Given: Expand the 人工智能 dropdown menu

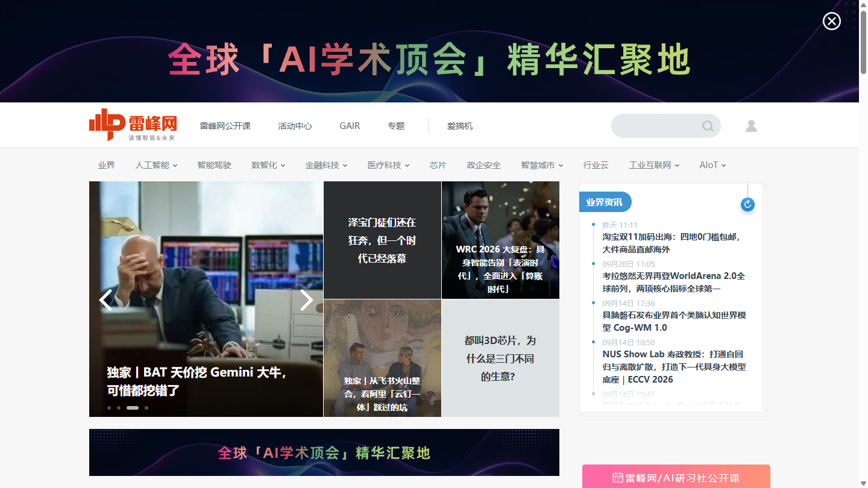Looking at the screenshot, I should 156,165.
